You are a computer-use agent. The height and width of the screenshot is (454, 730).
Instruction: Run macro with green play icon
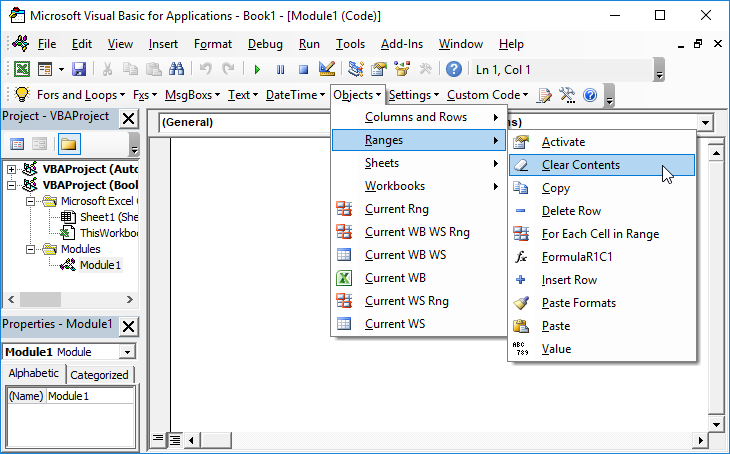pyautogui.click(x=257, y=69)
